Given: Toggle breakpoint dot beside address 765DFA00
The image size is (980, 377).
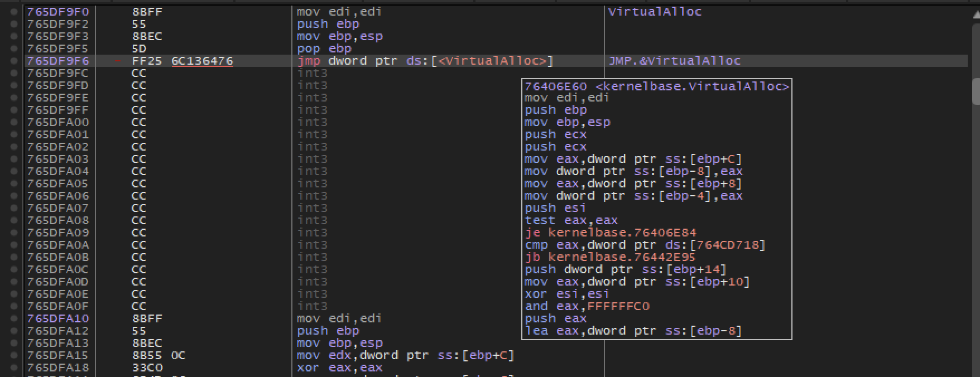Looking at the screenshot, I should pyautogui.click(x=13, y=122).
